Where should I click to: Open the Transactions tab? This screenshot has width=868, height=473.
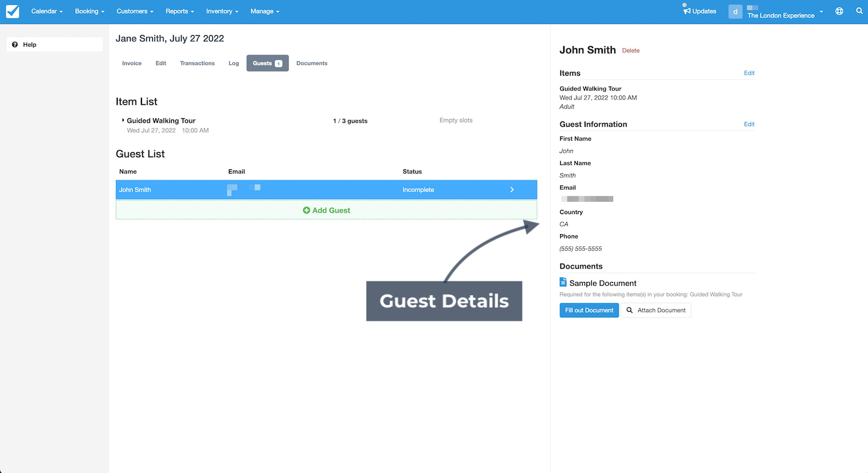[197, 63]
